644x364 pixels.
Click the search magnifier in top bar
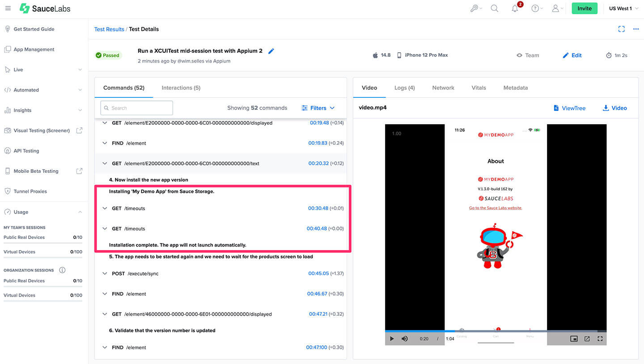[x=494, y=8]
